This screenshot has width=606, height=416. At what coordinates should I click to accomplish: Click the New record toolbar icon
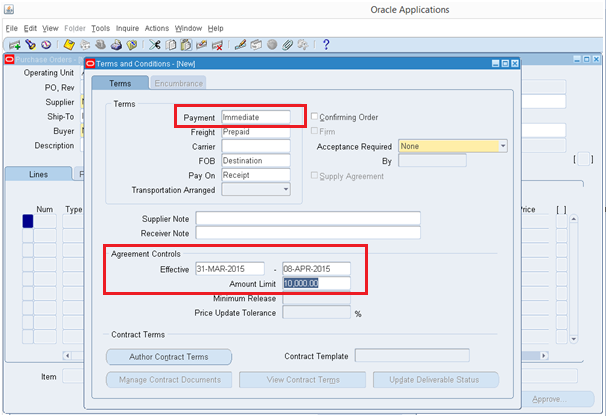point(15,45)
